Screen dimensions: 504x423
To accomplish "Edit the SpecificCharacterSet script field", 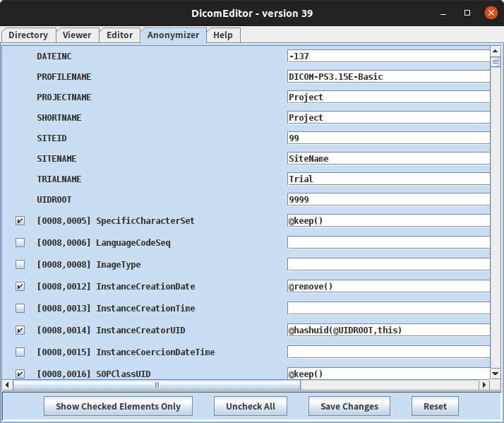I will (389, 220).
